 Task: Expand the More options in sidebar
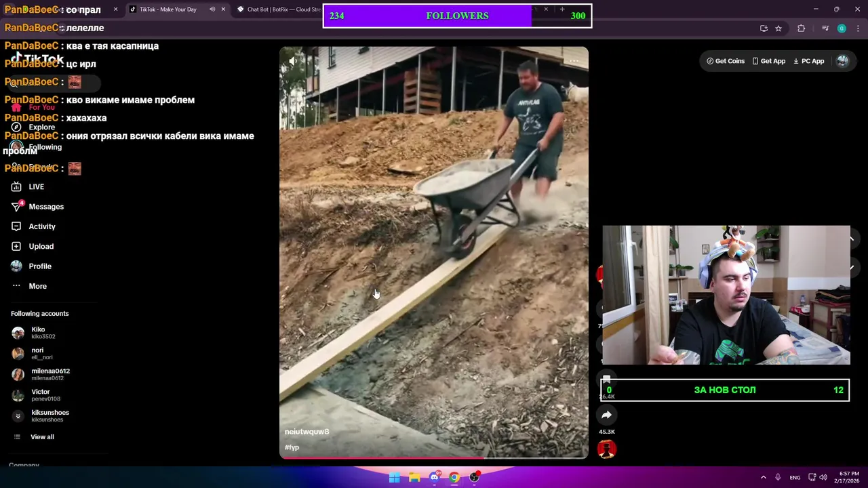pyautogui.click(x=29, y=286)
